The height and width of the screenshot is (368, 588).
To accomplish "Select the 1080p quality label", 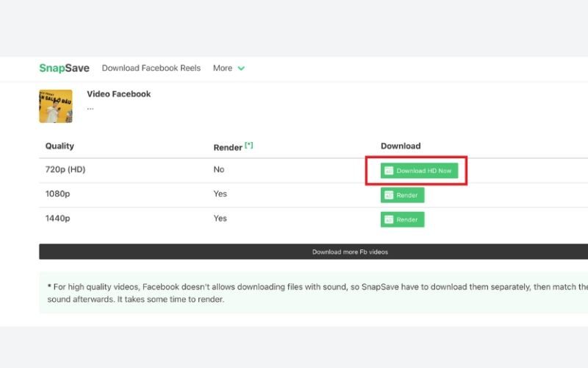I will (57, 194).
